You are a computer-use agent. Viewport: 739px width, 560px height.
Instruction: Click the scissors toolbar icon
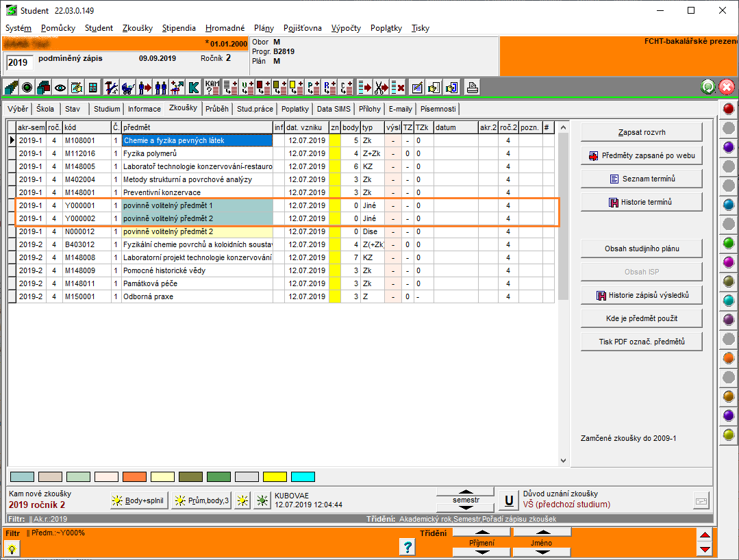[381, 88]
